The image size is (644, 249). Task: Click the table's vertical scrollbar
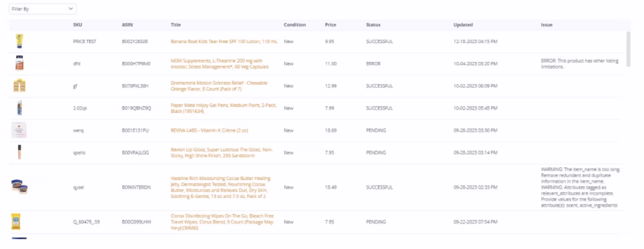[628, 49]
